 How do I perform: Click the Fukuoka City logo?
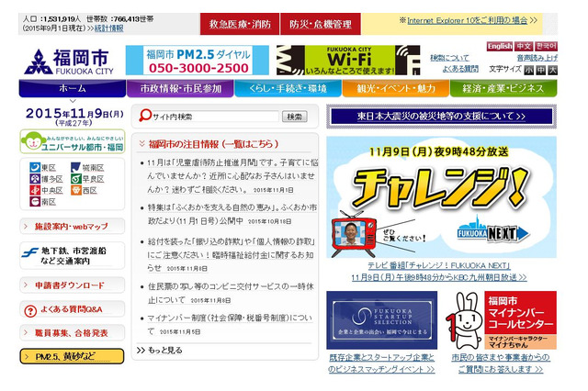coord(69,61)
